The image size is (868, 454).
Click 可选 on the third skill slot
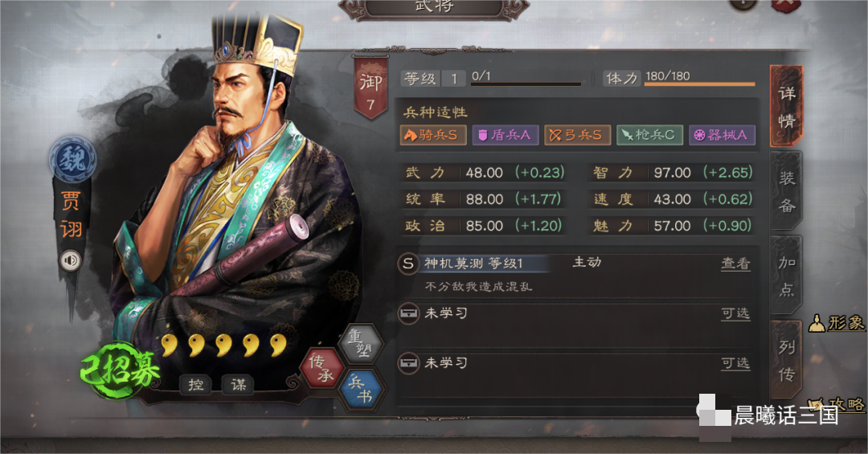(735, 363)
